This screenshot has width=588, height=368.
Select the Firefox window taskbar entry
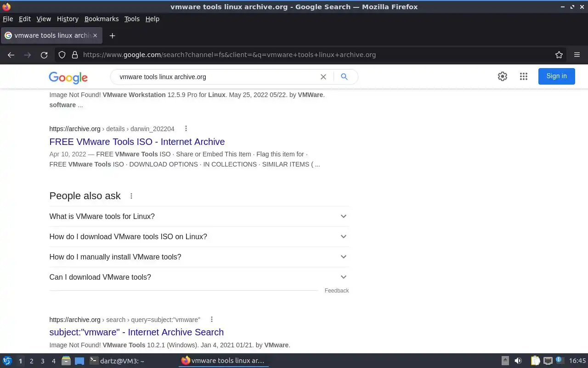223,361
